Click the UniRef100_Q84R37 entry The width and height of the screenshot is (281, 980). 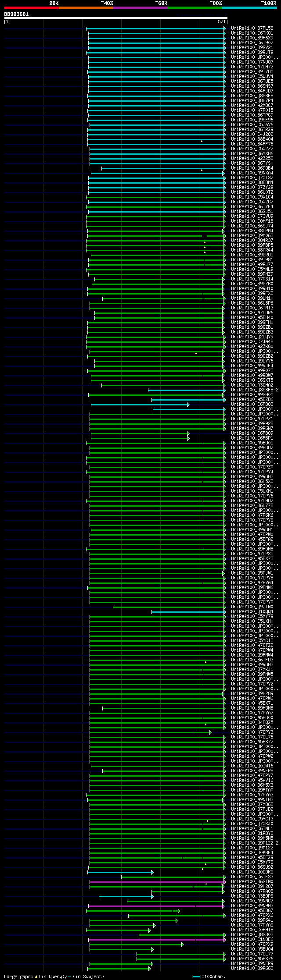pyautogui.click(x=252, y=241)
